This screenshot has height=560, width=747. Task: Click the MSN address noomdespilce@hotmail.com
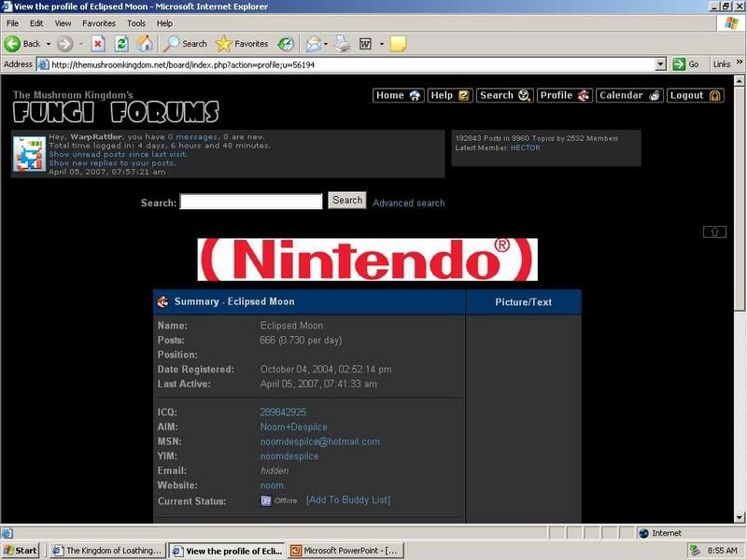(319, 441)
